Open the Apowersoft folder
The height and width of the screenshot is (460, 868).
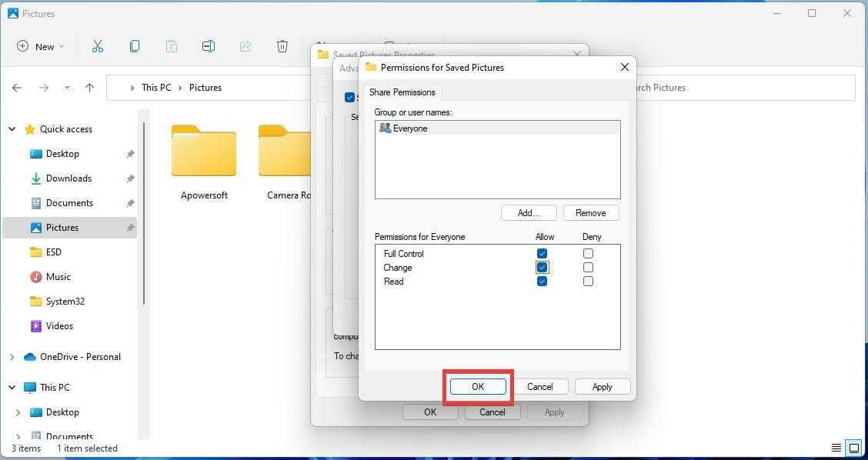coord(204,162)
